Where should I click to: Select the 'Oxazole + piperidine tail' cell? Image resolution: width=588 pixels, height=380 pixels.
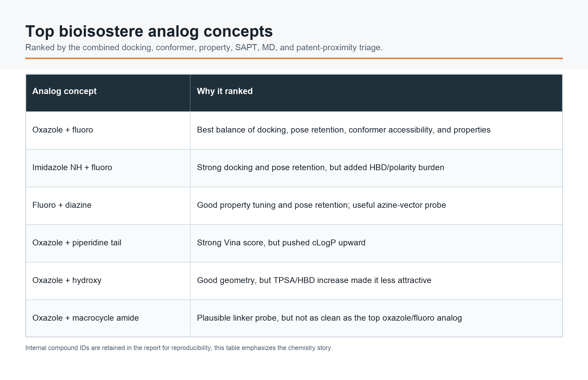108,243
